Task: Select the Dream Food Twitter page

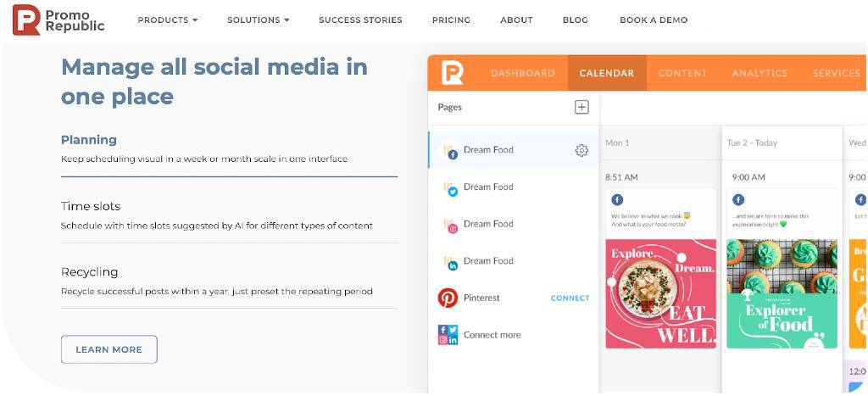Action: pos(513,187)
